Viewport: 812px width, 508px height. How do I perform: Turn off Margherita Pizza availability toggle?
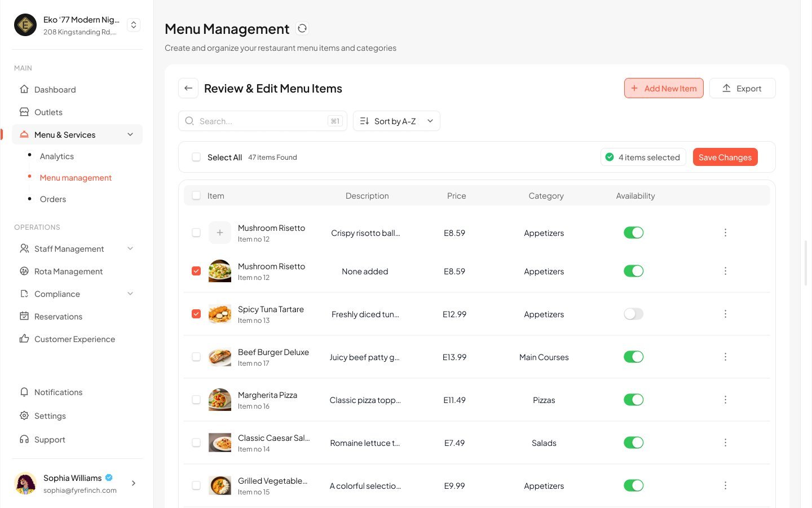click(633, 400)
